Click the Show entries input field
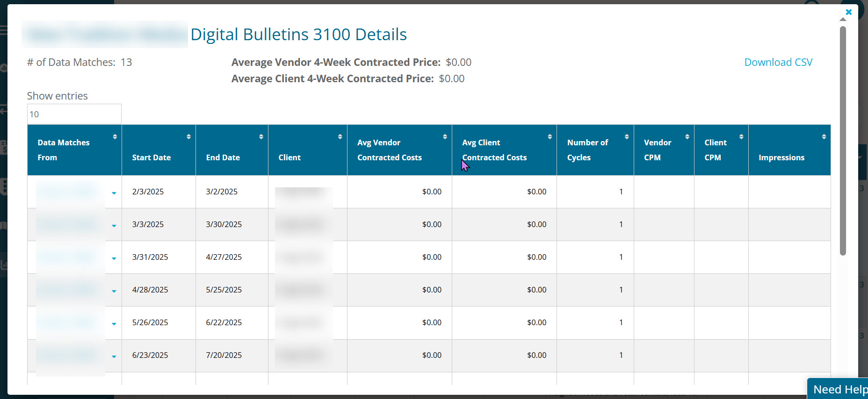Image resolution: width=868 pixels, height=399 pixels. (x=74, y=114)
